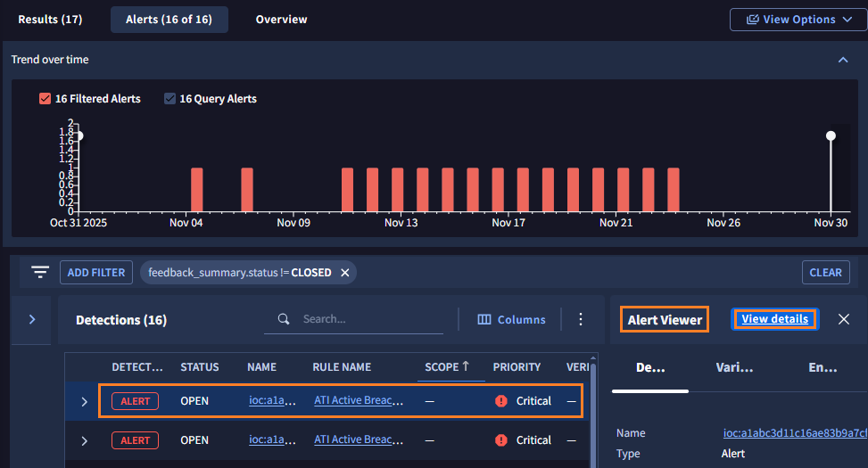Uncheck the 16 Filtered Alerts checkbox

click(45, 99)
